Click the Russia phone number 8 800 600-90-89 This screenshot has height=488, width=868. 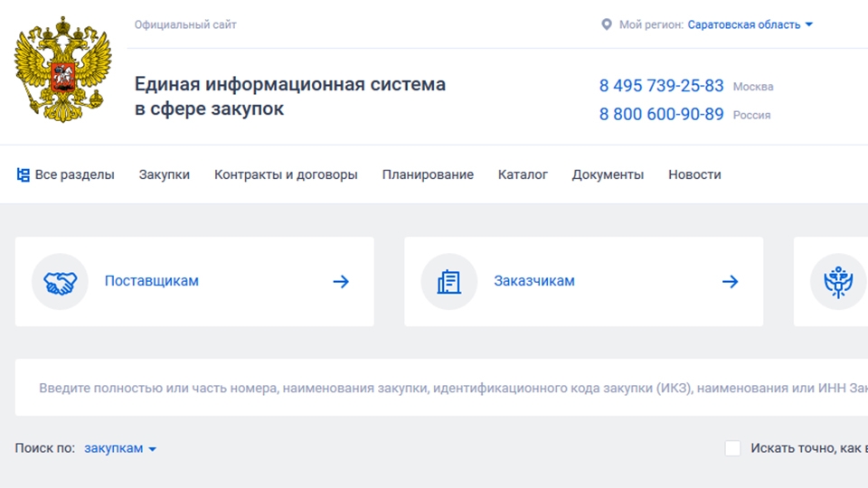[662, 114]
